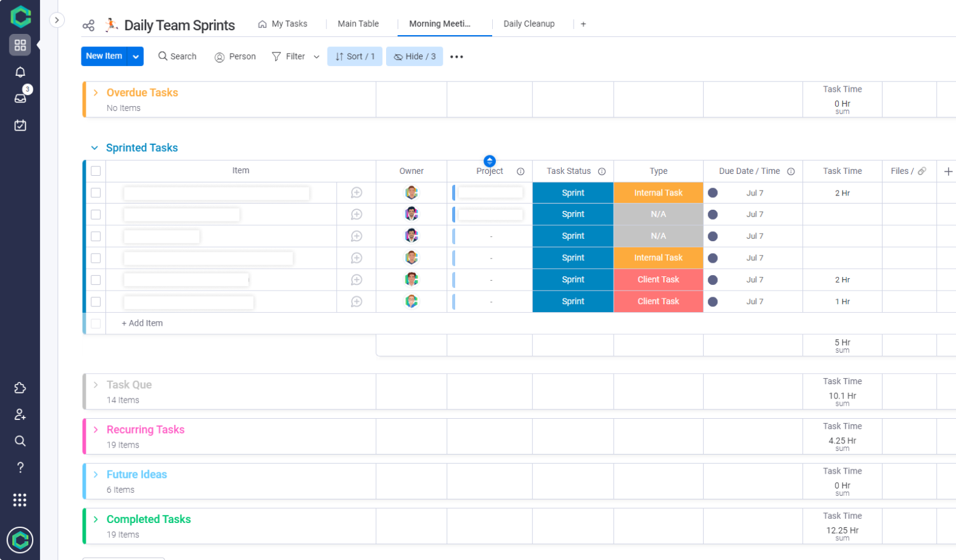Open notifications via the sidebar bell icon
The image size is (956, 560).
(20, 72)
